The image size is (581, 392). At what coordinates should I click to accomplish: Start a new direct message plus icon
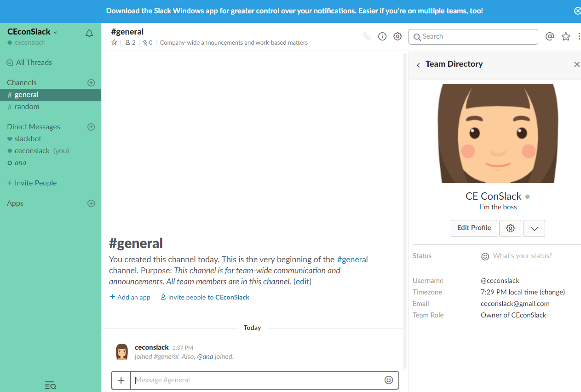(91, 127)
